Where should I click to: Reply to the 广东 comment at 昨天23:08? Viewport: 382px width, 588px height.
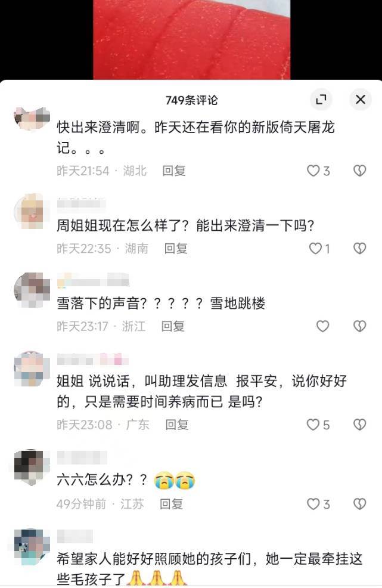[177, 425]
